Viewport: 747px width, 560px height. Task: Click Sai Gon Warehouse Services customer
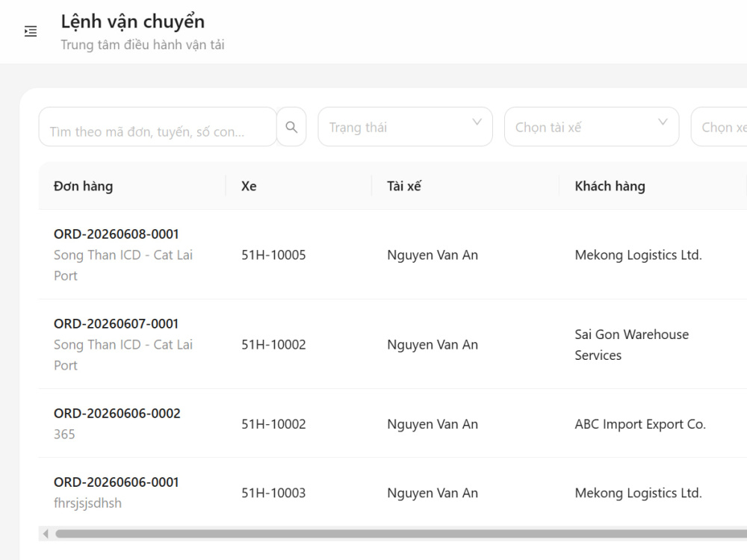[x=632, y=345]
